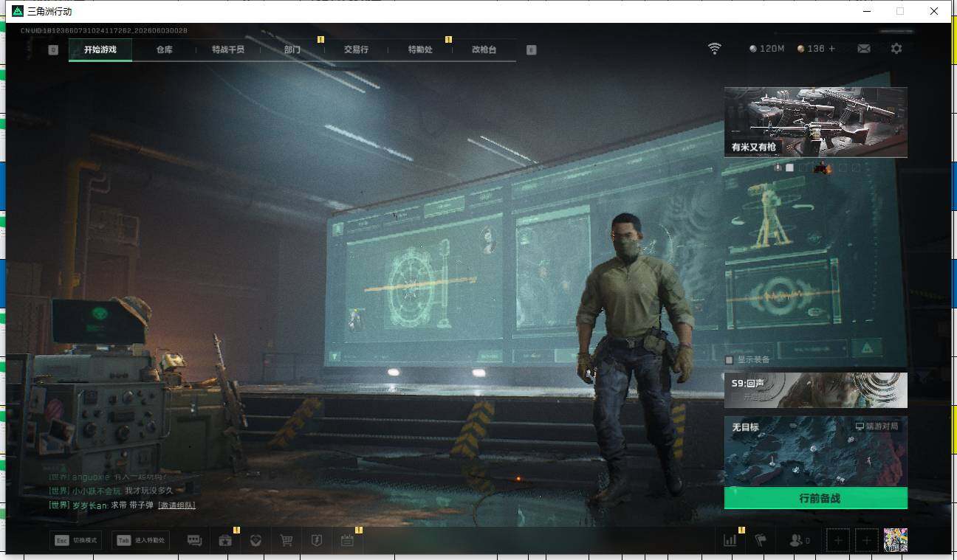The image size is (957, 560).
Task: Click the lightning shield icon
Action: [x=317, y=541]
